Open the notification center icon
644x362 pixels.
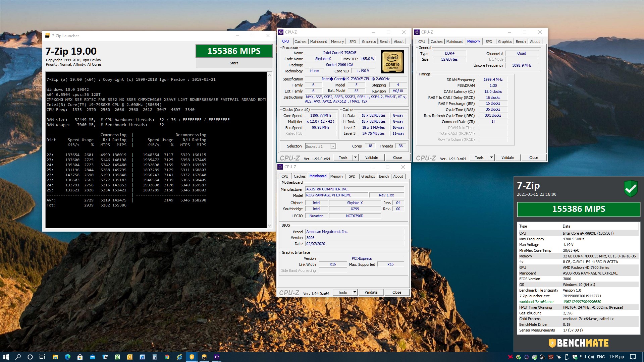pos(633,357)
